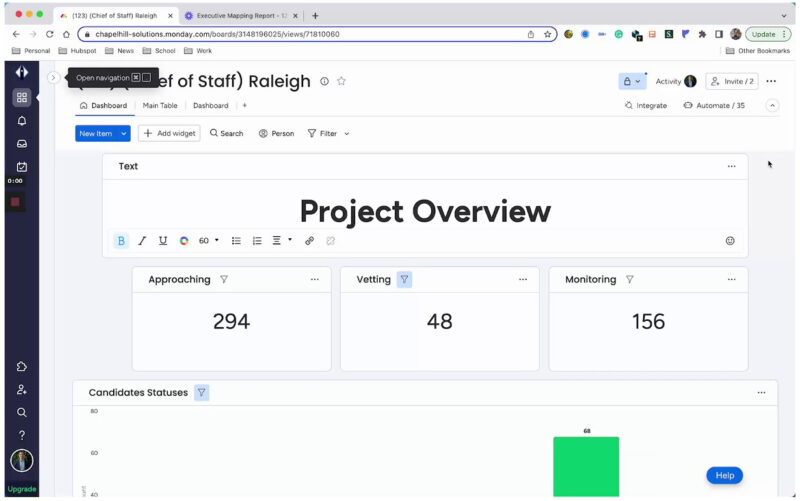Click the Vetting widget filter icon
Image resolution: width=800 pixels, height=501 pixels.
[x=404, y=280]
